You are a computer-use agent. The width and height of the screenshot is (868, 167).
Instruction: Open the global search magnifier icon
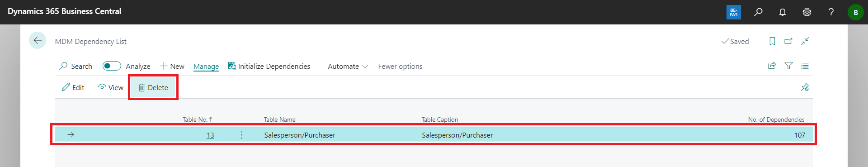758,12
